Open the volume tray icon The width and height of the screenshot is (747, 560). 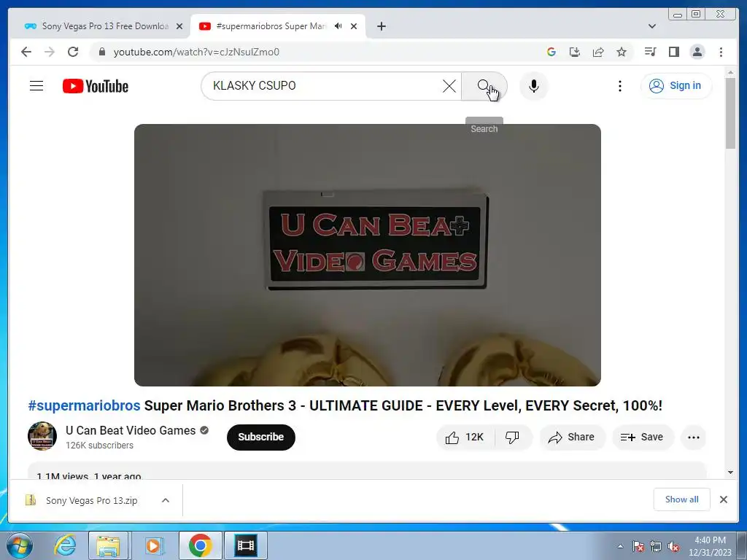tap(673, 546)
